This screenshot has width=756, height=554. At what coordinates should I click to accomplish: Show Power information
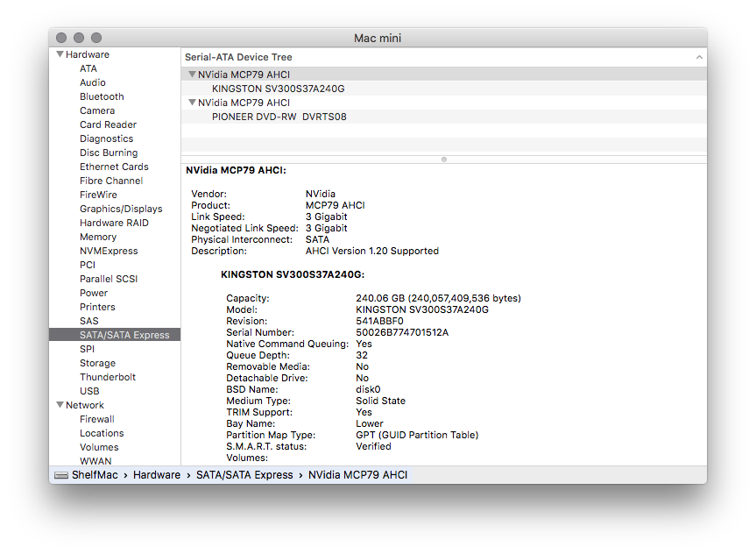click(x=94, y=293)
